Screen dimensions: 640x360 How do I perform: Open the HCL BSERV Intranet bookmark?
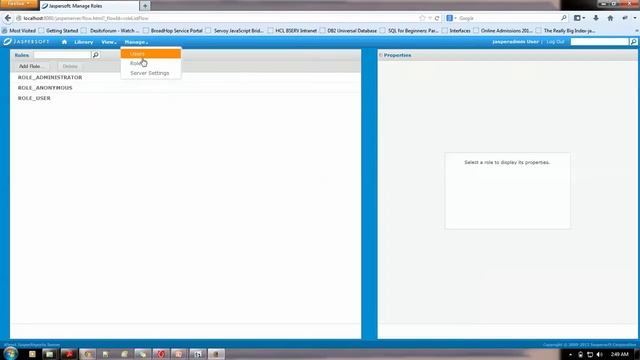[292, 31]
